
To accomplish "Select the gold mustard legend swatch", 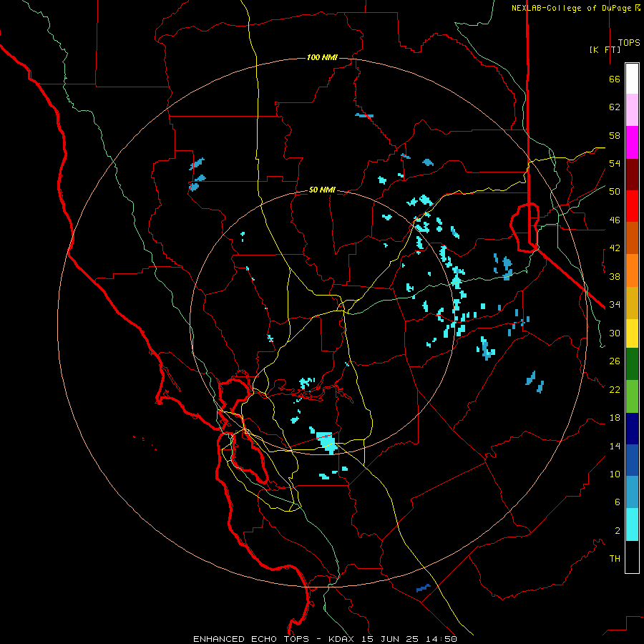I will tap(632, 303).
